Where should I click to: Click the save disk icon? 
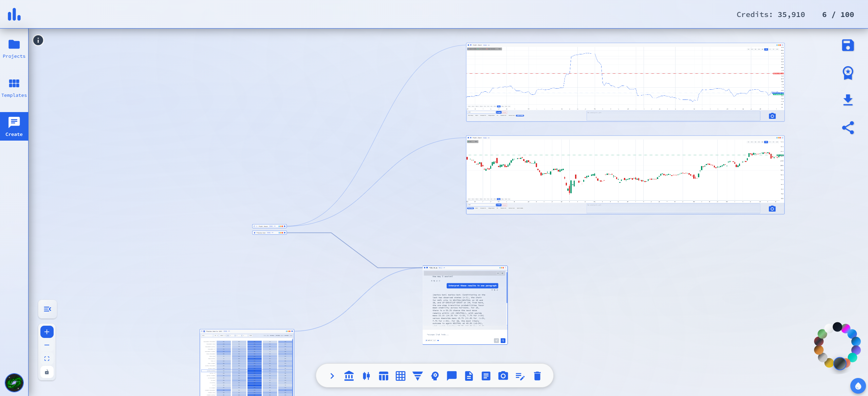(848, 46)
